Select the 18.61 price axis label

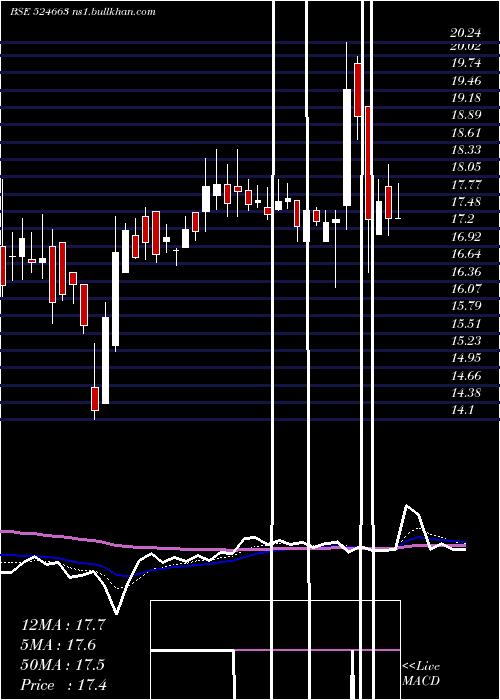tap(466, 133)
